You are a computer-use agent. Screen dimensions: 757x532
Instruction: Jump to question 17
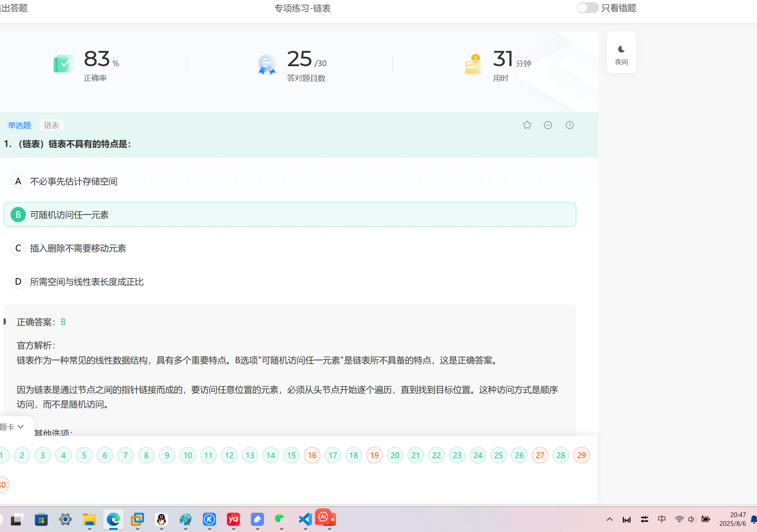coord(333,455)
